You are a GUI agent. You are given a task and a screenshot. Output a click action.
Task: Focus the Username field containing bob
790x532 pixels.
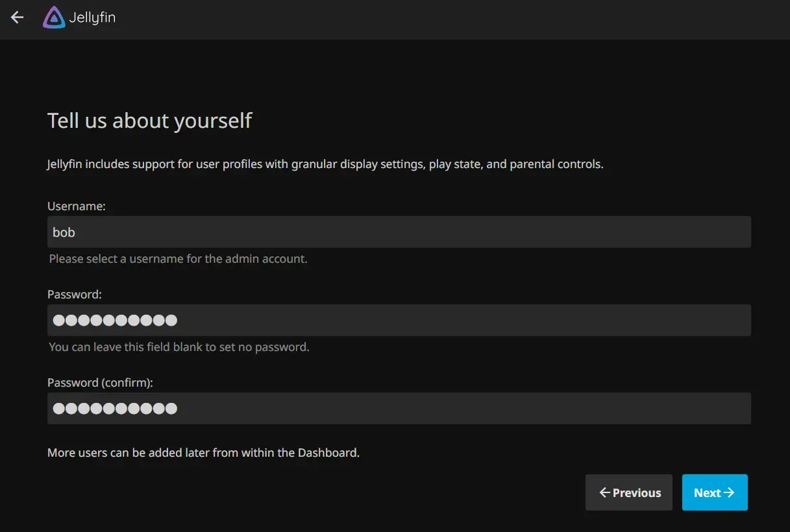tap(399, 232)
